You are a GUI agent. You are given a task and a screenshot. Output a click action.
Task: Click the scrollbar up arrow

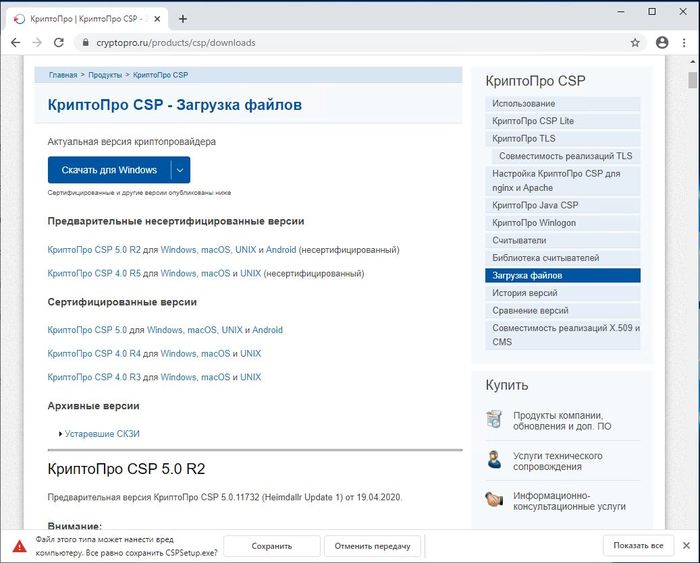click(x=692, y=62)
